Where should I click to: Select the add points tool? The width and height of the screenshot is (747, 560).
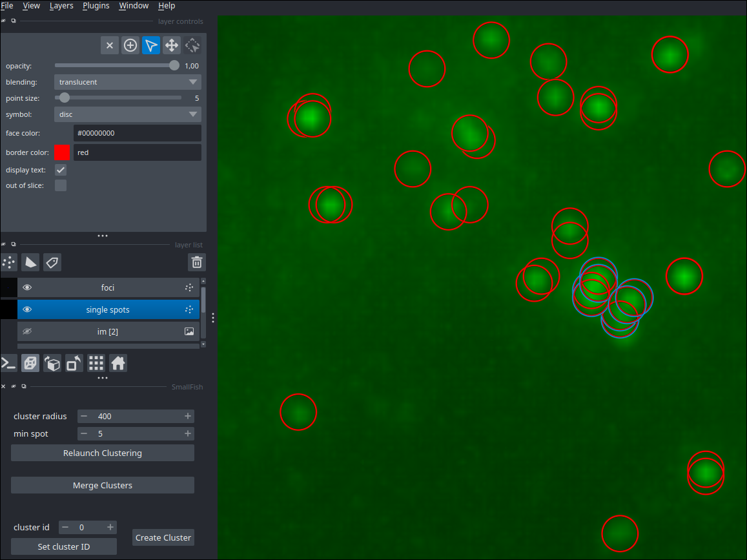point(130,45)
